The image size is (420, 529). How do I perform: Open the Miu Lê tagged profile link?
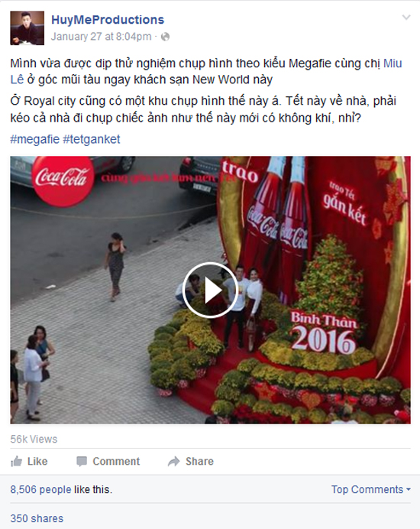pyautogui.click(x=206, y=71)
